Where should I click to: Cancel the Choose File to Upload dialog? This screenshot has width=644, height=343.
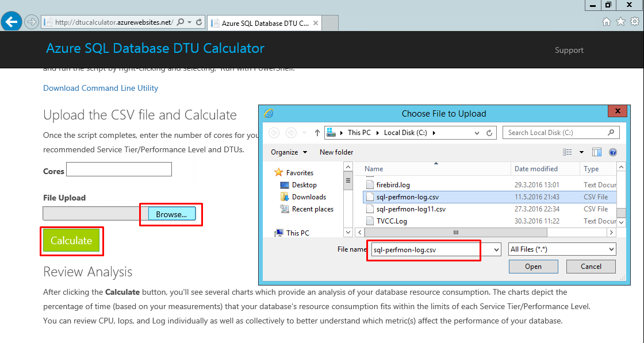(x=591, y=266)
